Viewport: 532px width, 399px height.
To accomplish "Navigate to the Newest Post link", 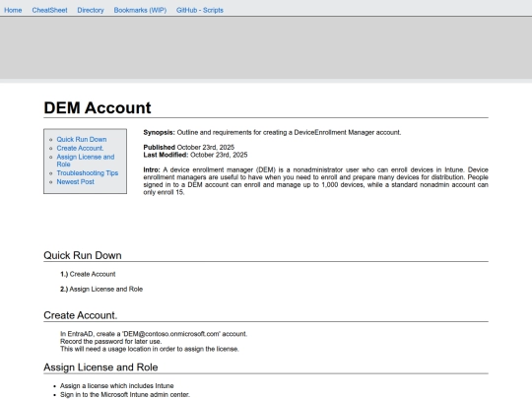I will pos(75,182).
